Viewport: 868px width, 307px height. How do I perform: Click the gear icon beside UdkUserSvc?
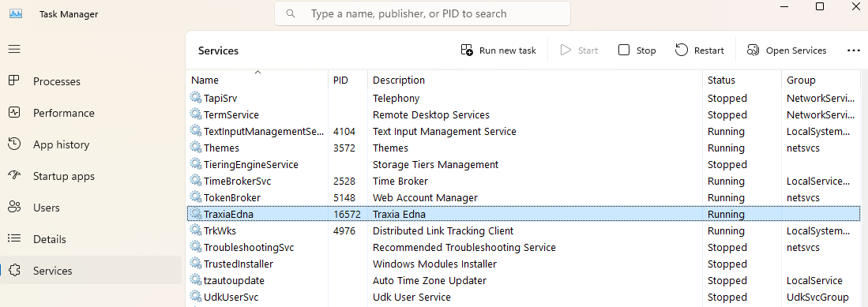point(195,297)
